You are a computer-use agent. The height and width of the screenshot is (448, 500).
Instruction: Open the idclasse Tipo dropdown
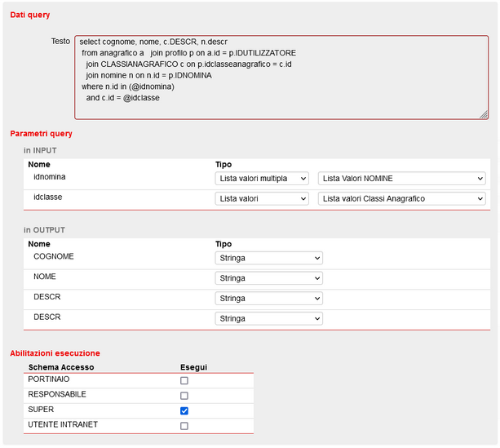[262, 198]
